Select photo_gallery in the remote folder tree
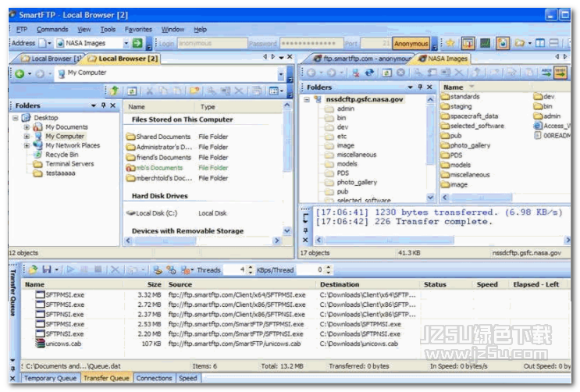This screenshot has width=580, height=392. coord(357,182)
